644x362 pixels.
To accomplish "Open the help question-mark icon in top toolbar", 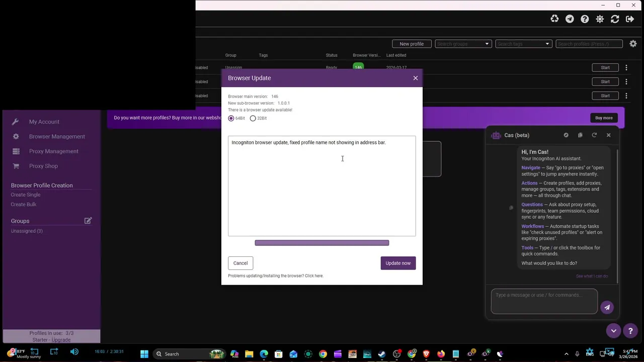I will (585, 19).
